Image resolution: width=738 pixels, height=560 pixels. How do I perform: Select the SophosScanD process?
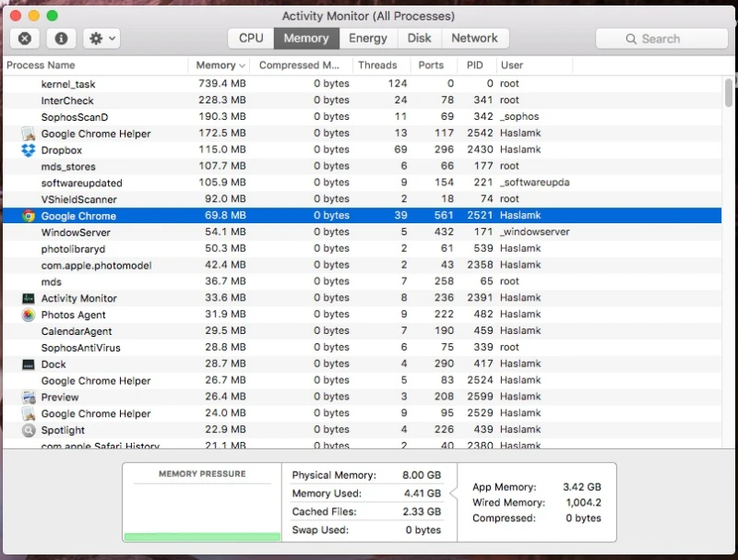(362, 117)
